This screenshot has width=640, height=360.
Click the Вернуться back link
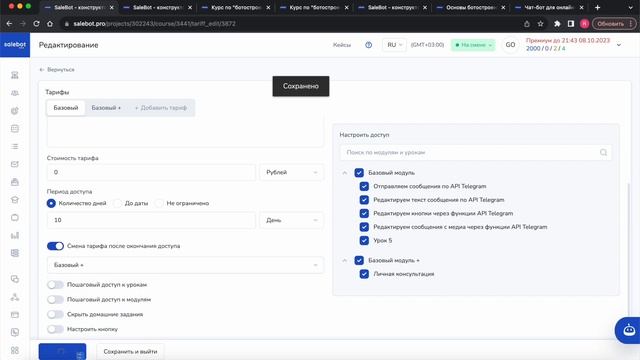pos(57,70)
